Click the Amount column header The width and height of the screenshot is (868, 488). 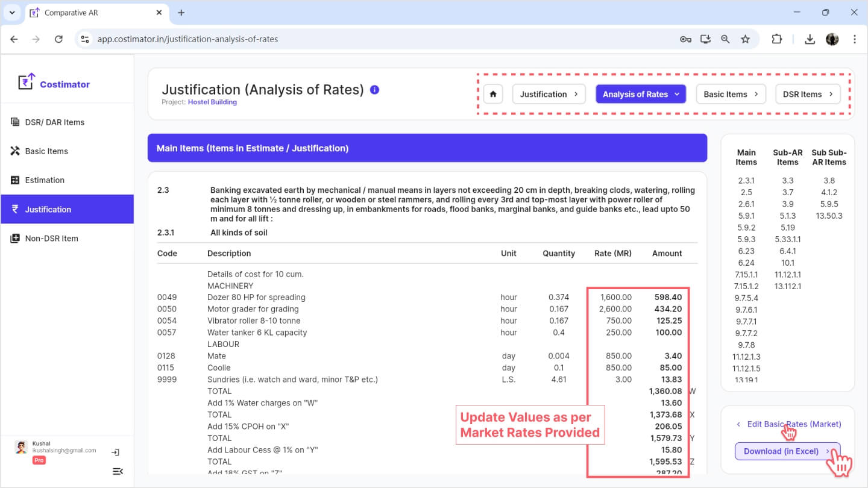[667, 254]
